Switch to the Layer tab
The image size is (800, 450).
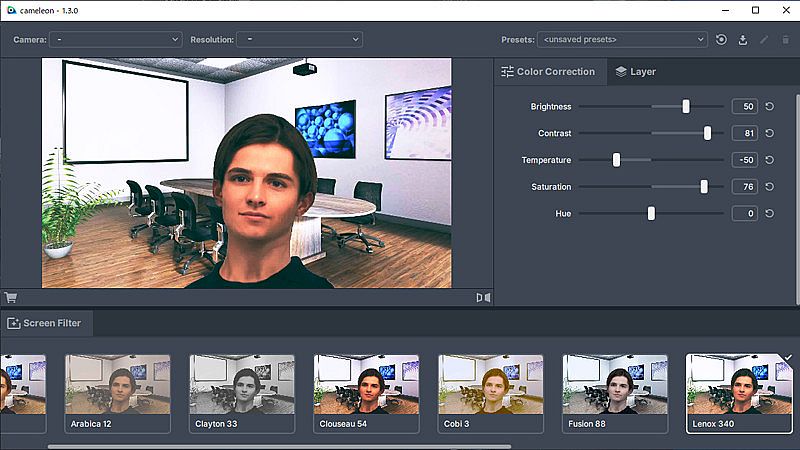pyautogui.click(x=636, y=72)
